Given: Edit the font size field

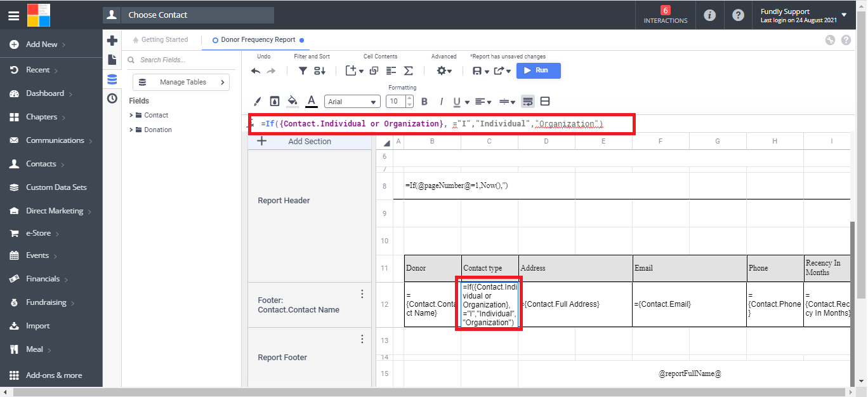Looking at the screenshot, I should pyautogui.click(x=395, y=102).
